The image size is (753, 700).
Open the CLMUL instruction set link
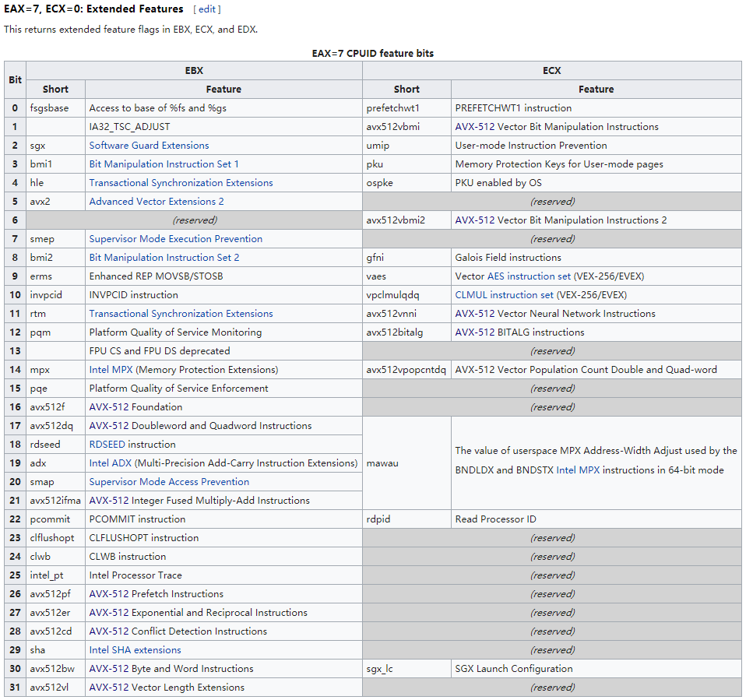pyautogui.click(x=505, y=295)
